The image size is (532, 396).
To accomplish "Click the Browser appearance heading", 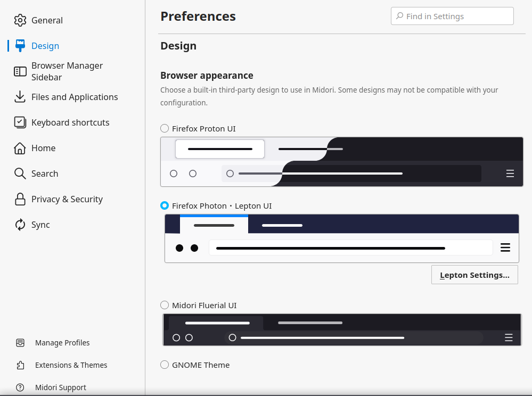I will 207,75.
